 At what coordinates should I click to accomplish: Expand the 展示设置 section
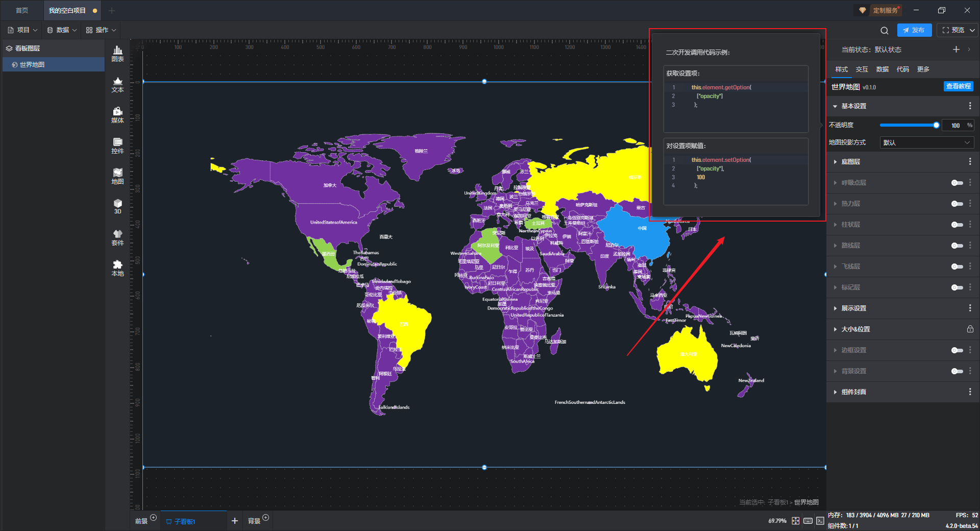click(853, 308)
